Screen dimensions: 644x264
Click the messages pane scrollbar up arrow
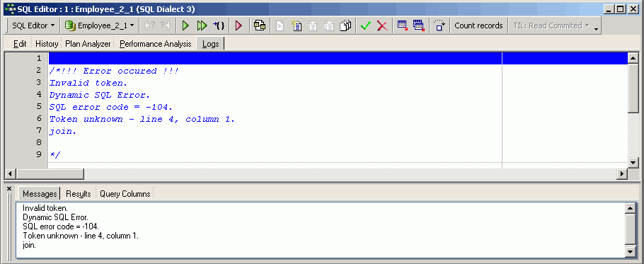[630, 208]
